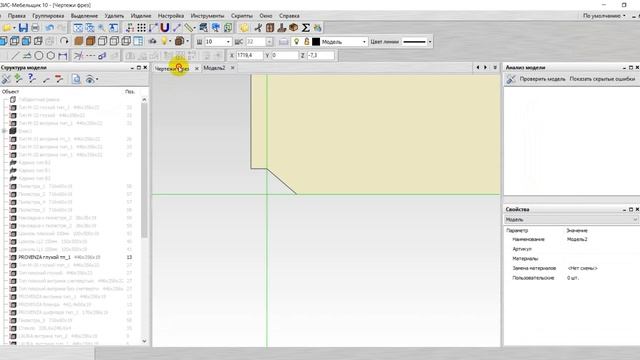
Task: Select the circle drawing tool
Action: click(x=39, y=56)
